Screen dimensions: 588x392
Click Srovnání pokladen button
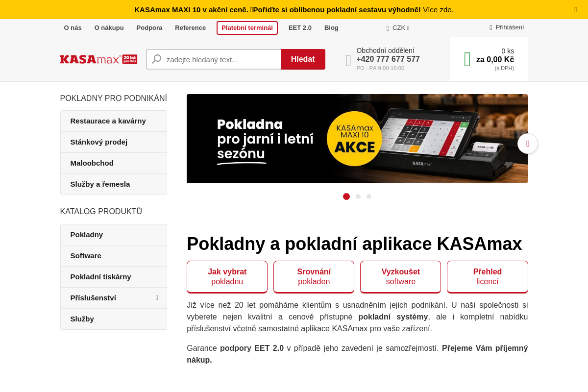(314, 277)
